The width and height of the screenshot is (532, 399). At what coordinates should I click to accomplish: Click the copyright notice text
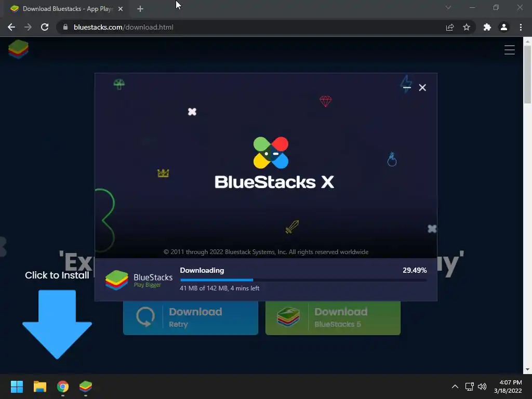click(266, 252)
